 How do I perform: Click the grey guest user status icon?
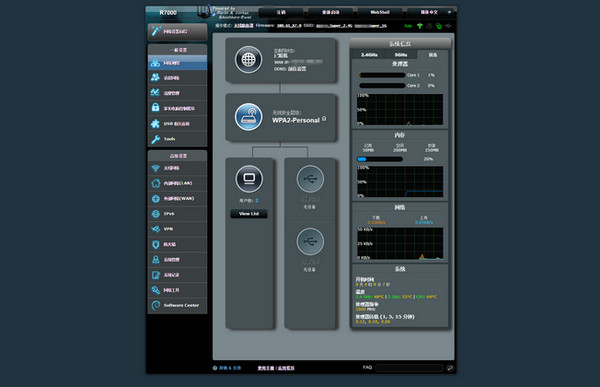click(429, 26)
